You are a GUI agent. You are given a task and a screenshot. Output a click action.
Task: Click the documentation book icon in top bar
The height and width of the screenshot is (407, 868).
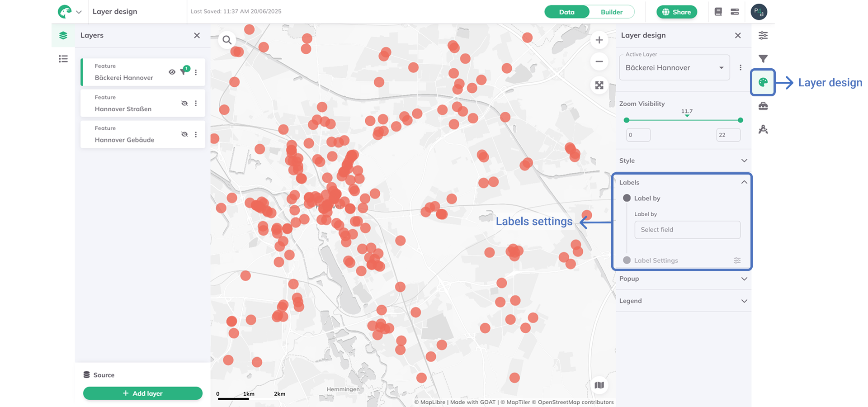click(x=718, y=12)
